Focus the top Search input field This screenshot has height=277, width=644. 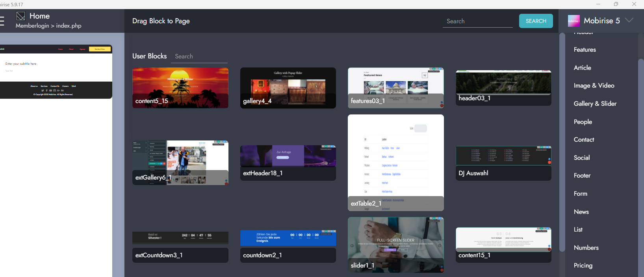coord(477,21)
